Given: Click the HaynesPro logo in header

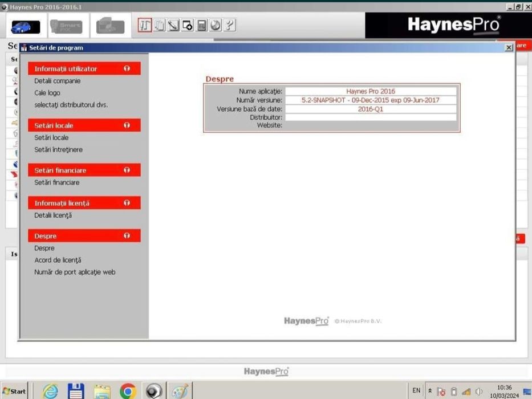Looking at the screenshot, I should [x=454, y=26].
